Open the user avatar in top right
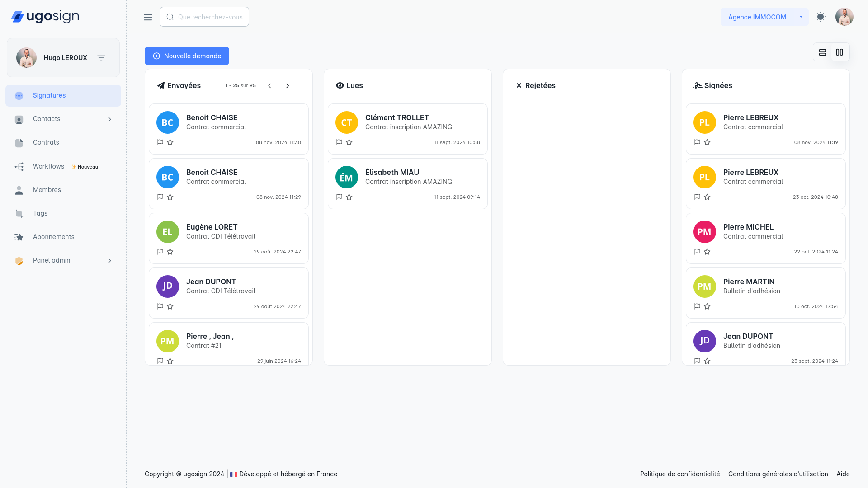The image size is (868, 488). point(844,17)
